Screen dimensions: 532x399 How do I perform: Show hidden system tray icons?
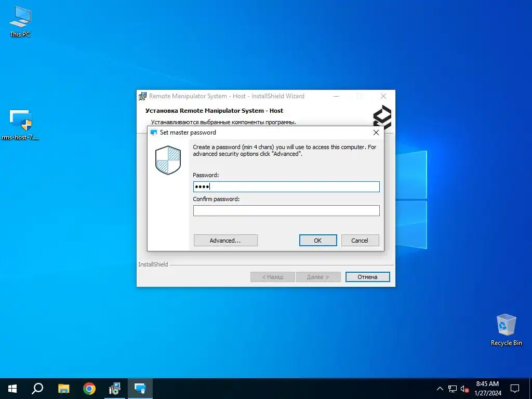coord(440,389)
